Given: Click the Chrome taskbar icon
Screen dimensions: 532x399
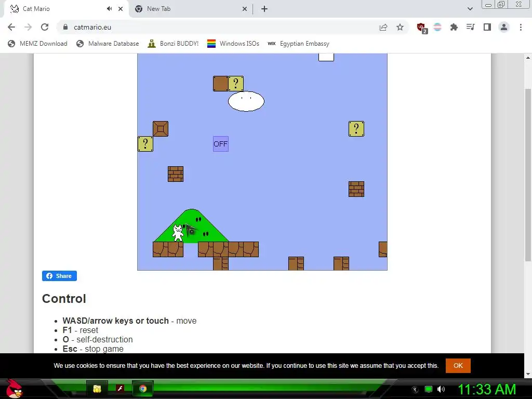Looking at the screenshot, I should point(143,389).
